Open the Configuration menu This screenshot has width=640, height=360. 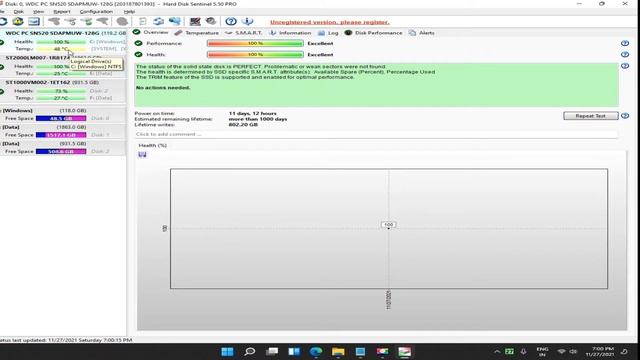pos(96,11)
